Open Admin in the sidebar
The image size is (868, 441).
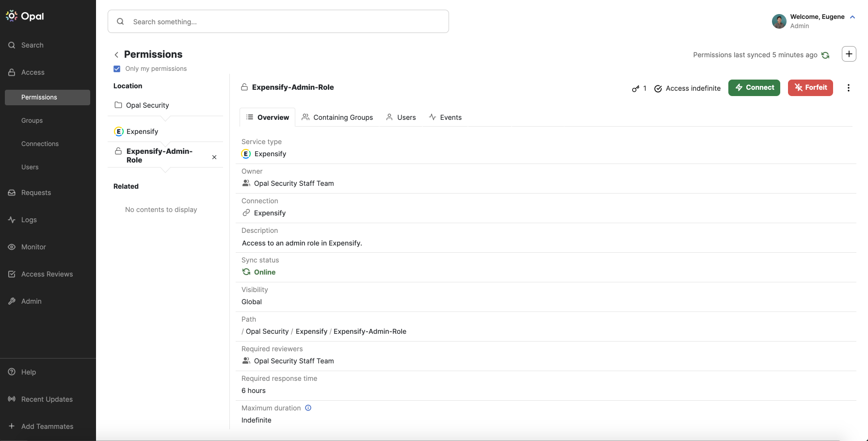(x=32, y=301)
